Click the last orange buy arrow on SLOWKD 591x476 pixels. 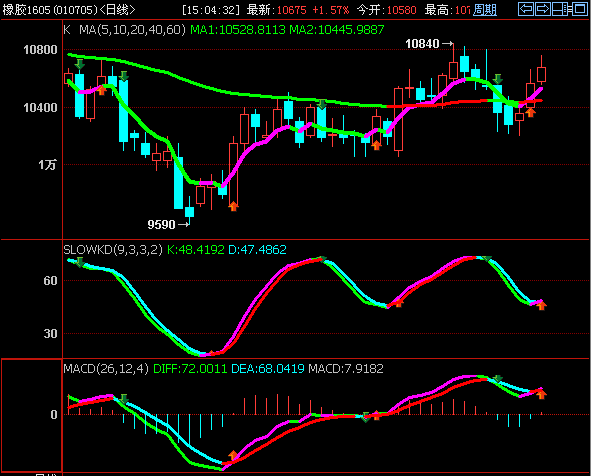(542, 305)
